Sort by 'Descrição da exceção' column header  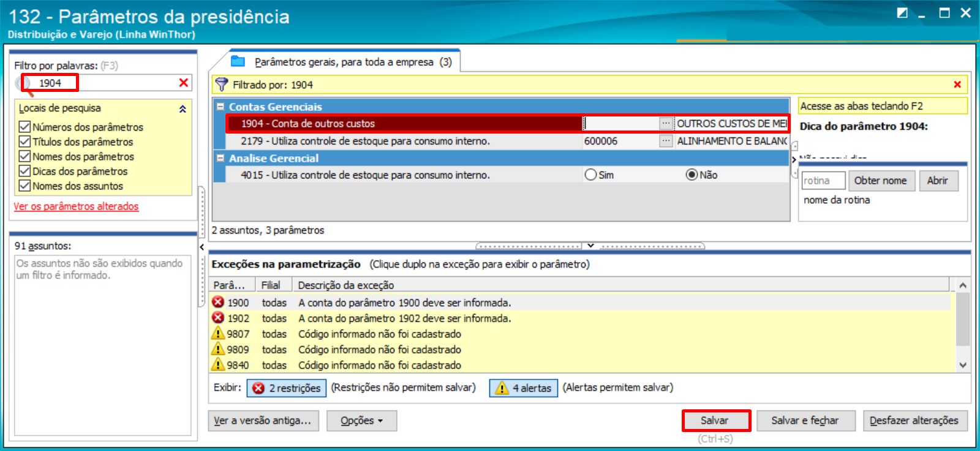620,285
